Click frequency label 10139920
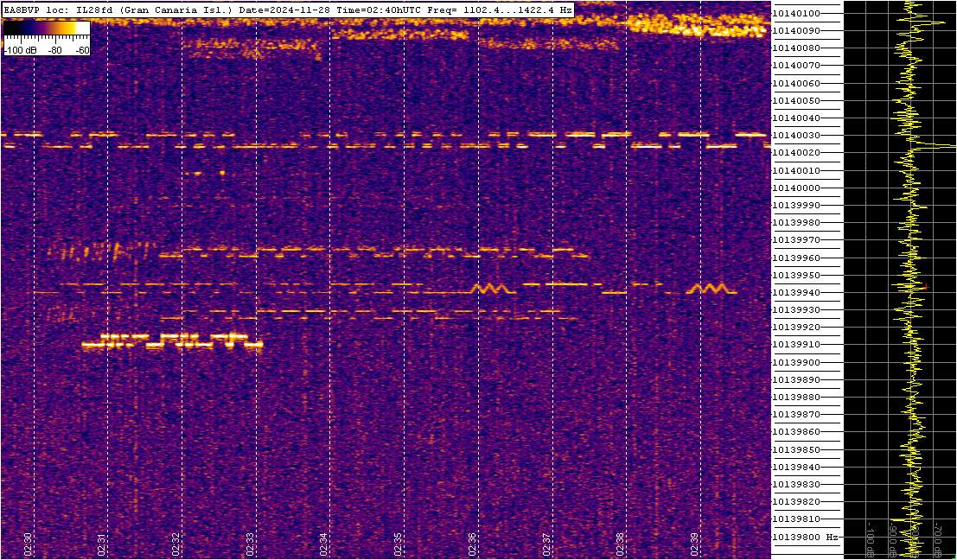Viewport: 957px width, 560px height. [x=795, y=328]
